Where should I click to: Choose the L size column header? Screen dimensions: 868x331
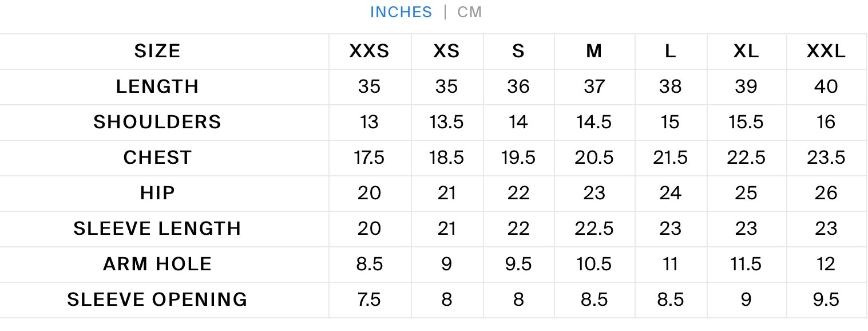coord(670,52)
